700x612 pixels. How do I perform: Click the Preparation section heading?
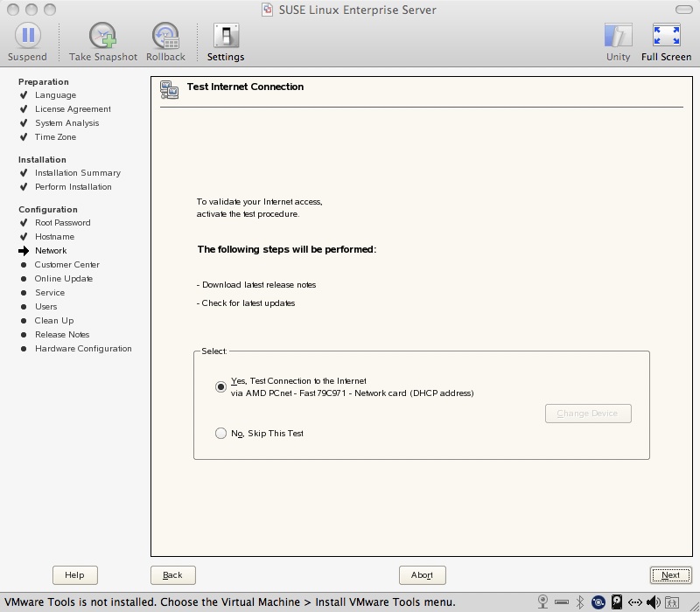[x=43, y=81]
